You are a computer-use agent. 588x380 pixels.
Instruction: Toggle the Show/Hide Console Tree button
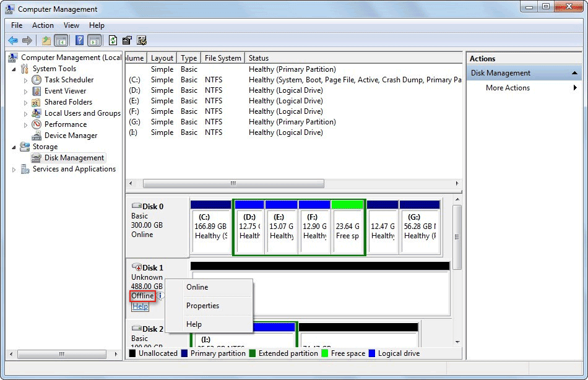pos(61,41)
